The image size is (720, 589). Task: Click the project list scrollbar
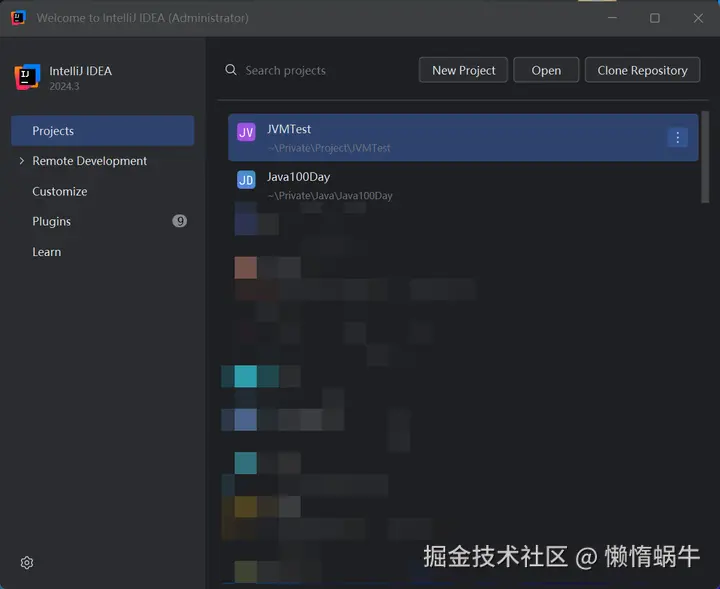coord(705,157)
